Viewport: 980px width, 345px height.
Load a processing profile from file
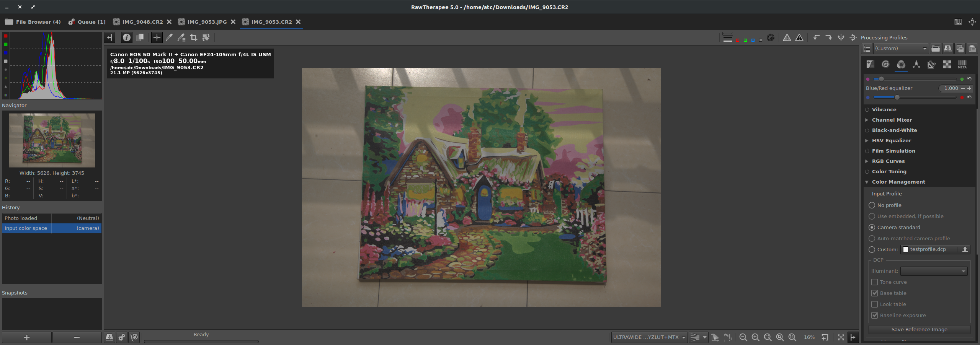click(x=935, y=49)
